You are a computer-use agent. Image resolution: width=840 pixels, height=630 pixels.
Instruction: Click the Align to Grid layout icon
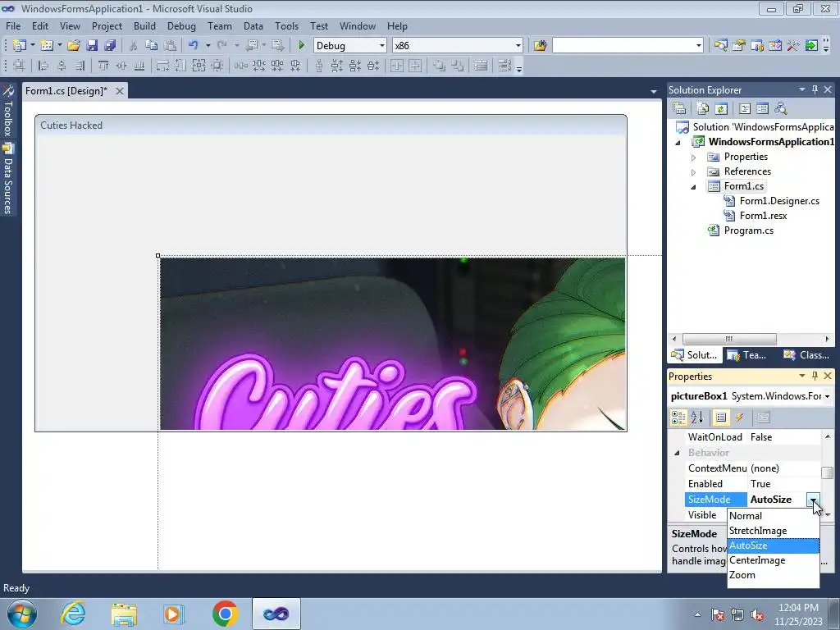[x=20, y=66]
